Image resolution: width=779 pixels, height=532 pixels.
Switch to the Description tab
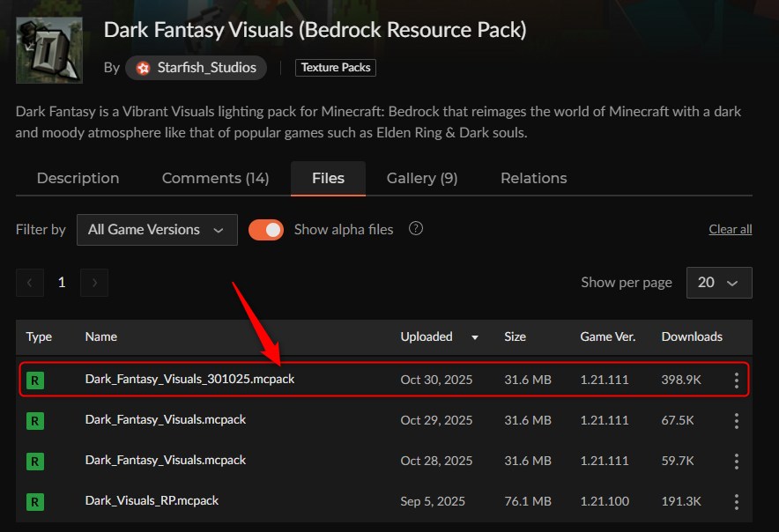pos(78,178)
